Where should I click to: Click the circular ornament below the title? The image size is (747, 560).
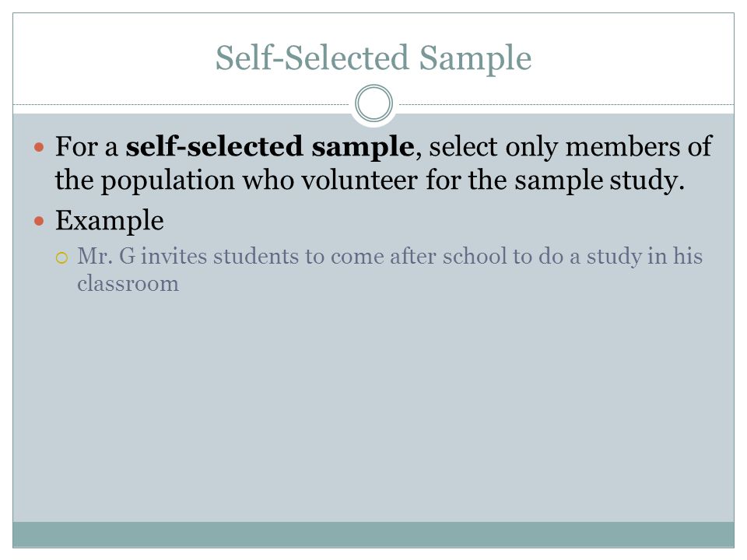[x=374, y=103]
